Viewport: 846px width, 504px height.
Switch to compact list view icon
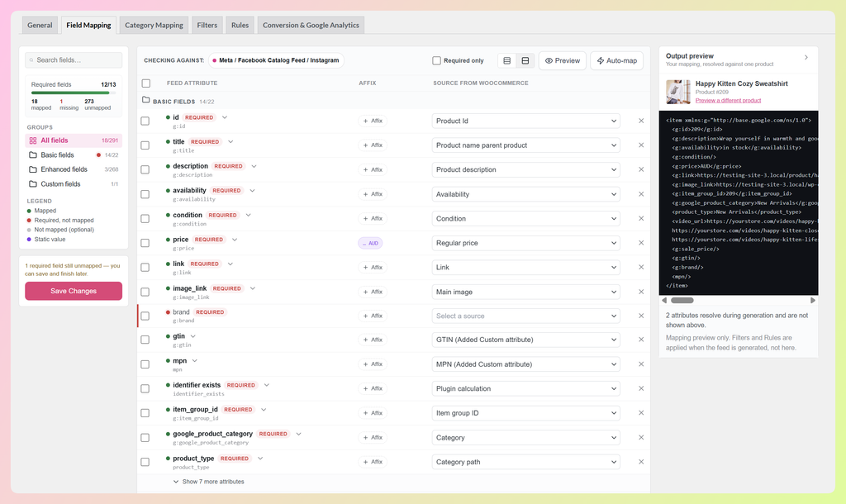click(x=506, y=60)
